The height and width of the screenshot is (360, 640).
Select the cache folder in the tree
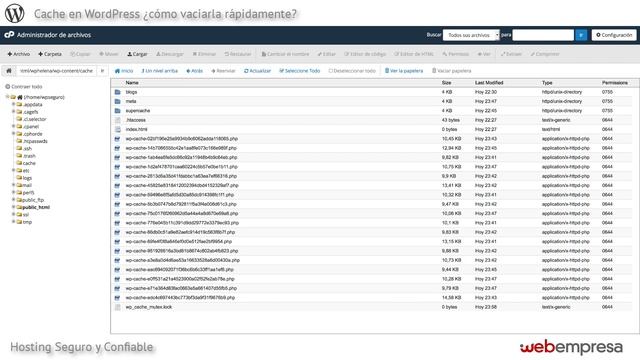29,163
